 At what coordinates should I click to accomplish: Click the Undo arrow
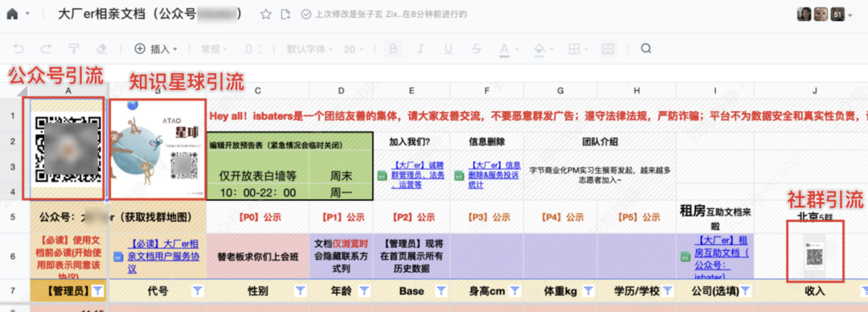coord(18,49)
